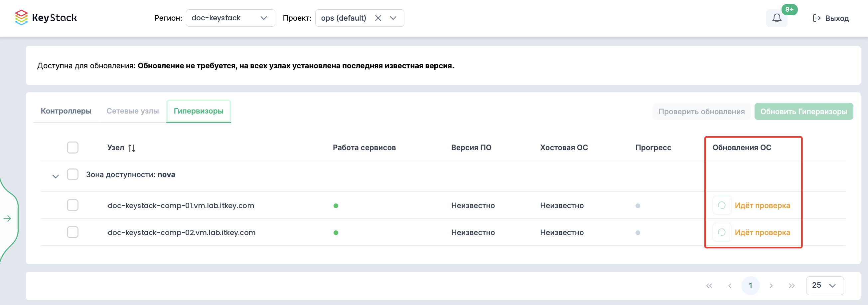Viewport: 868px width, 305px height.
Task: Select page 1 in pagination
Action: tap(750, 286)
